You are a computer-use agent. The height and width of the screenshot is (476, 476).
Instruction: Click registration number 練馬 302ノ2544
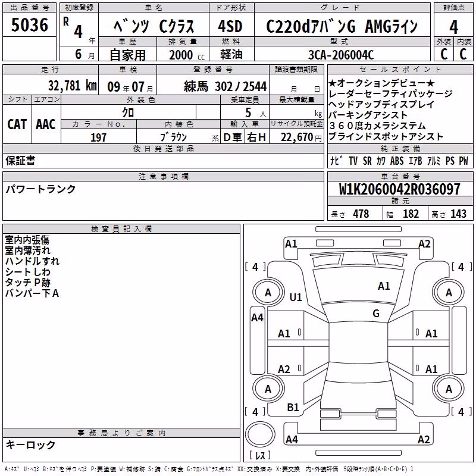[226, 86]
